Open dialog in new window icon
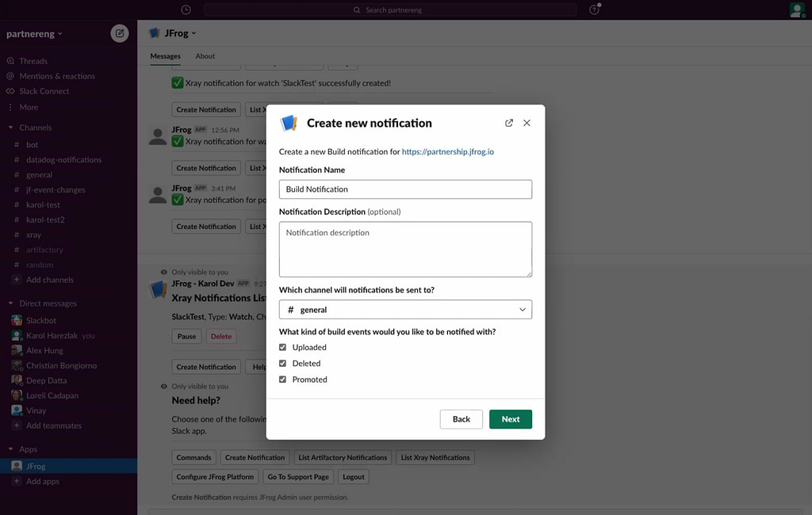 tap(509, 123)
